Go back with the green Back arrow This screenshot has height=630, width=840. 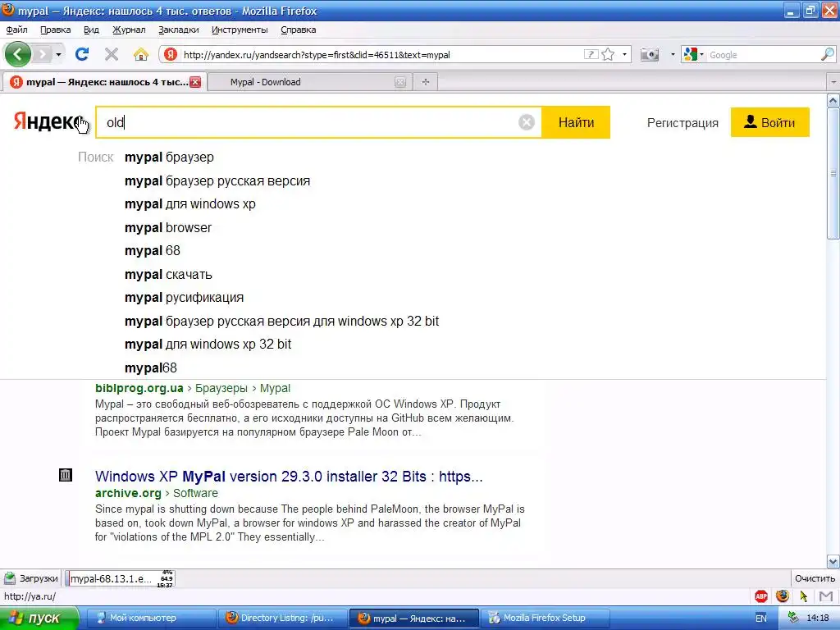pyautogui.click(x=18, y=54)
